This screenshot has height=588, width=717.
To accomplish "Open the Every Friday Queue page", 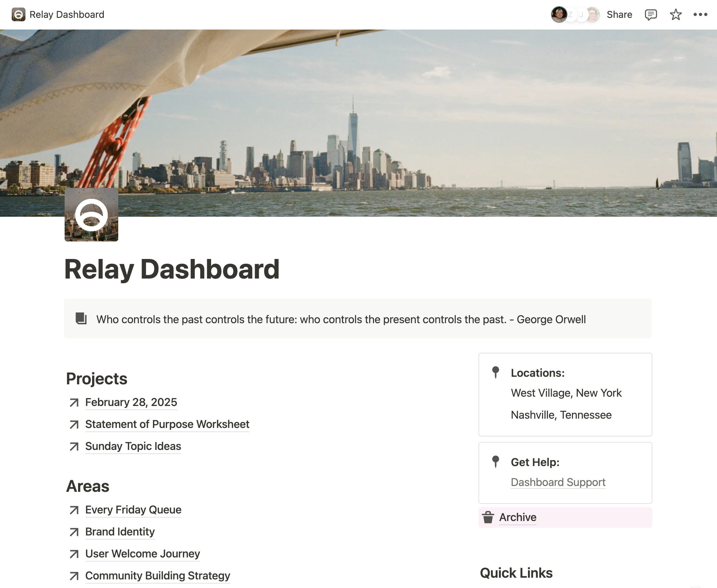I will click(133, 510).
